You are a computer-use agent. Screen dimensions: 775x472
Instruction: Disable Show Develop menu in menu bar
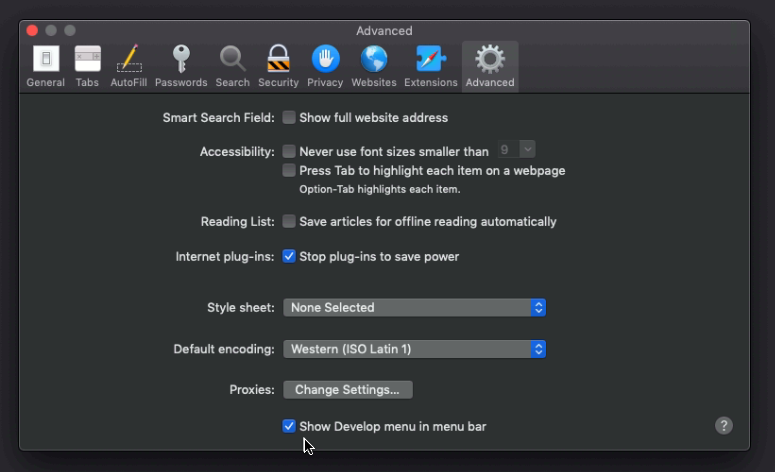coord(289,427)
